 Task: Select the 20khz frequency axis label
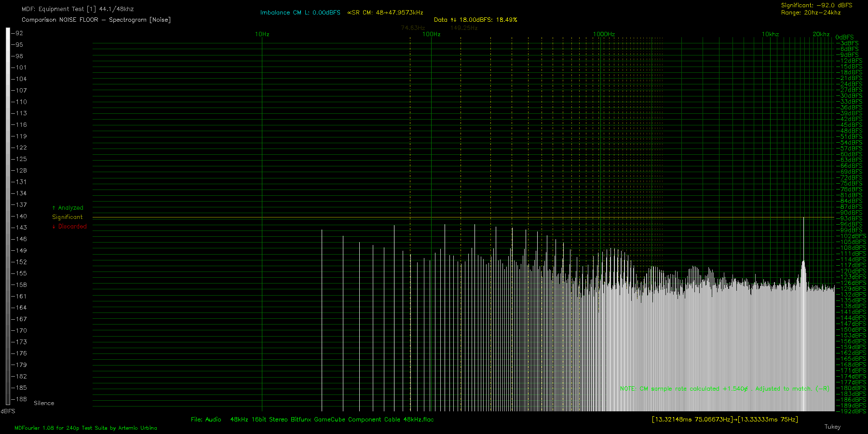tap(821, 34)
